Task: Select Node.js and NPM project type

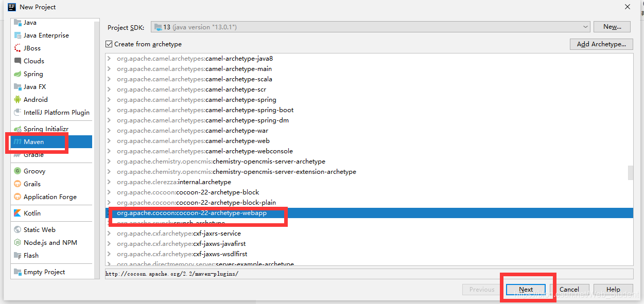Action: click(x=51, y=243)
